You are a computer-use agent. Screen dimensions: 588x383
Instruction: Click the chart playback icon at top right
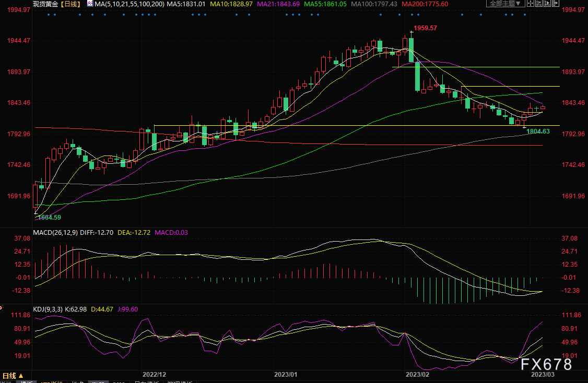coord(547,4)
